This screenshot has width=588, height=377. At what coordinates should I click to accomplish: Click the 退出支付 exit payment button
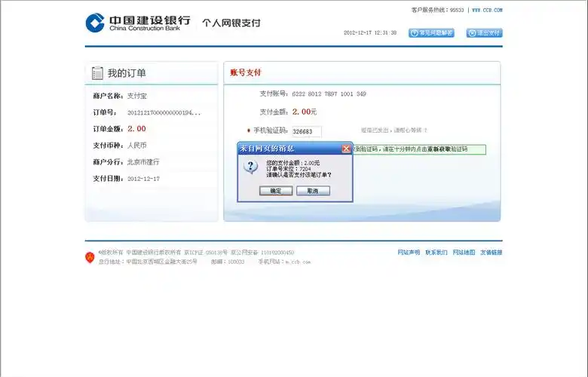pos(484,33)
